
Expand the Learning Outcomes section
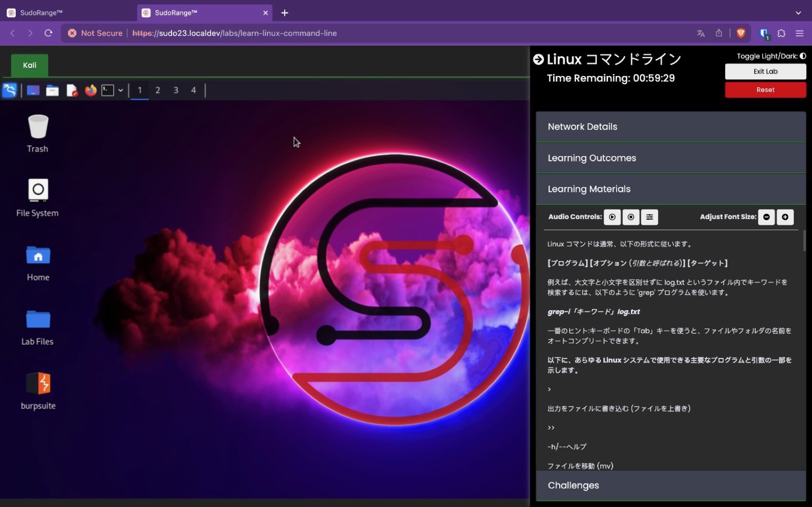point(671,158)
